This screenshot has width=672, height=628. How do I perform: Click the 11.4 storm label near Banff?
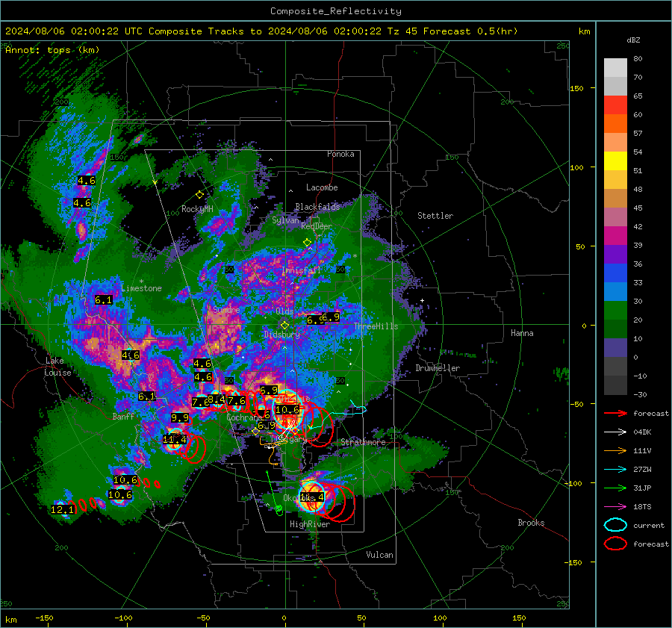point(175,439)
